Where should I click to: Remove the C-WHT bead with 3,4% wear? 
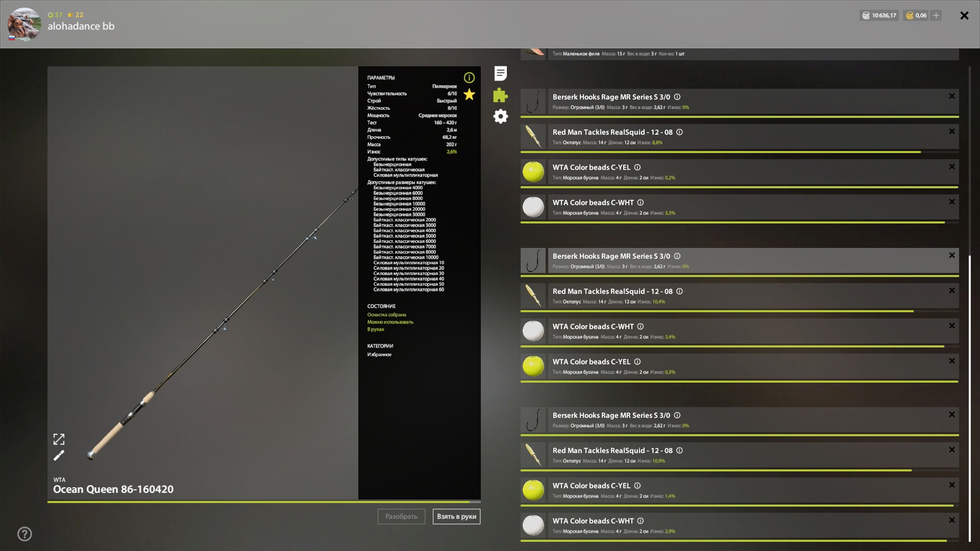(952, 326)
